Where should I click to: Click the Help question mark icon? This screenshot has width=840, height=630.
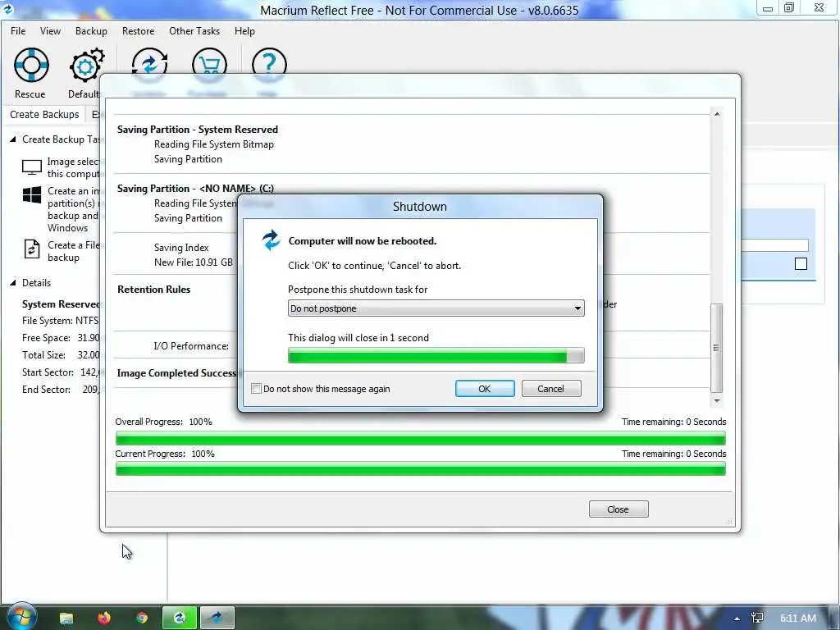click(269, 64)
